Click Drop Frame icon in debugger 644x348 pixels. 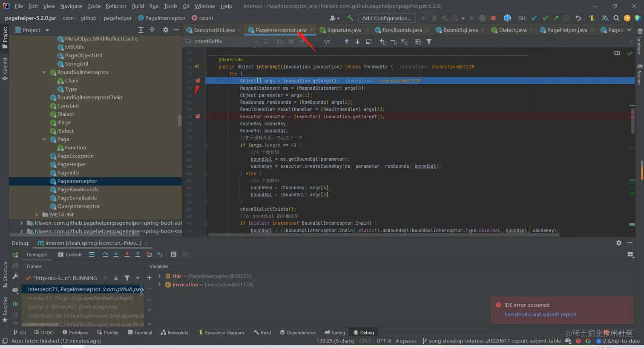[x=149, y=254]
